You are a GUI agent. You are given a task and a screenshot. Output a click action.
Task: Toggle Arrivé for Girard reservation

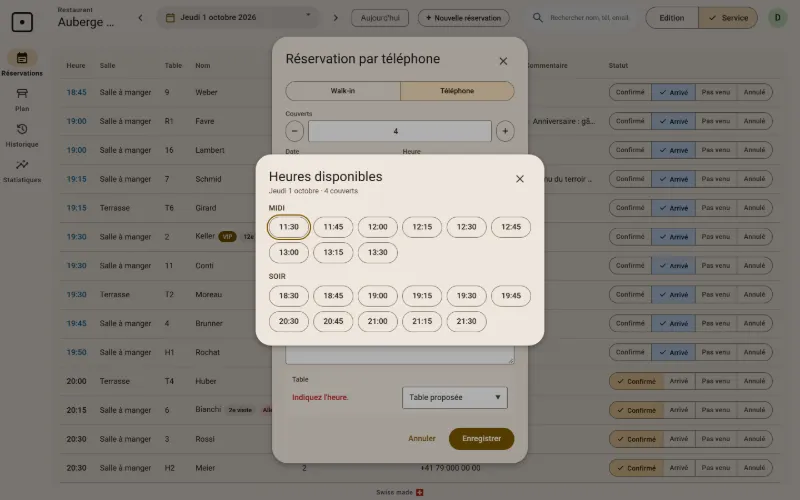673,208
